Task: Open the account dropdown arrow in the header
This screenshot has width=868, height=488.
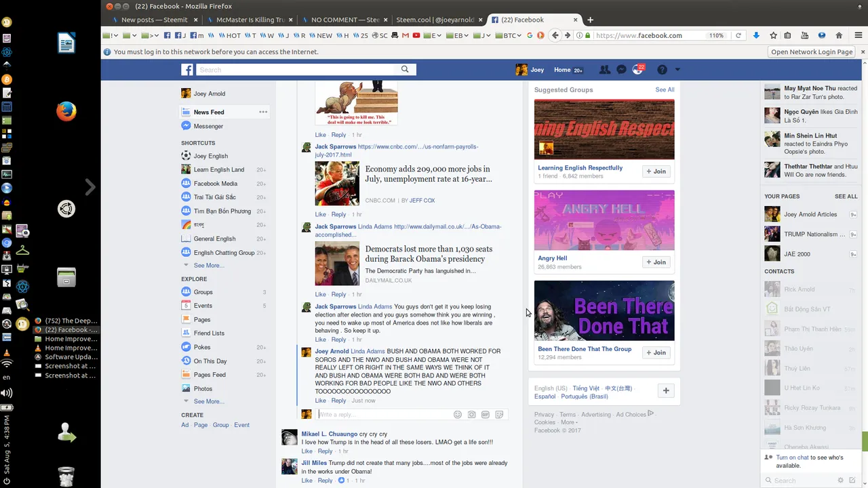Action: point(677,69)
